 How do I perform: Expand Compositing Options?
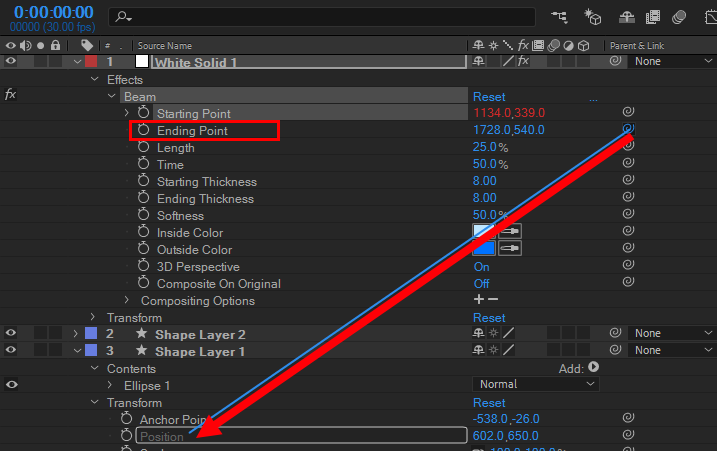(127, 300)
